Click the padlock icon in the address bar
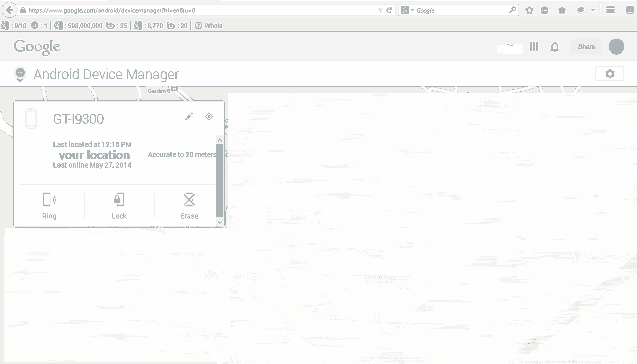Image resolution: width=637 pixels, height=364 pixels. pos(23,10)
